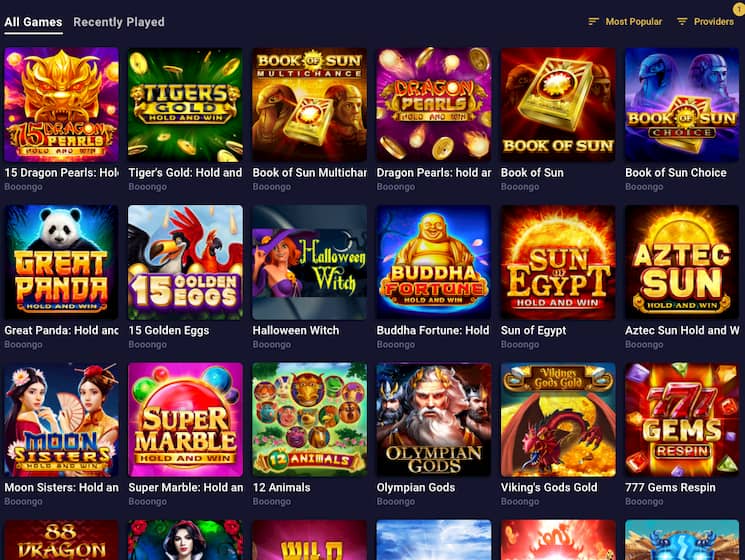
Task: Open the Great Panda game thumbnail
Action: pyautogui.click(x=61, y=262)
